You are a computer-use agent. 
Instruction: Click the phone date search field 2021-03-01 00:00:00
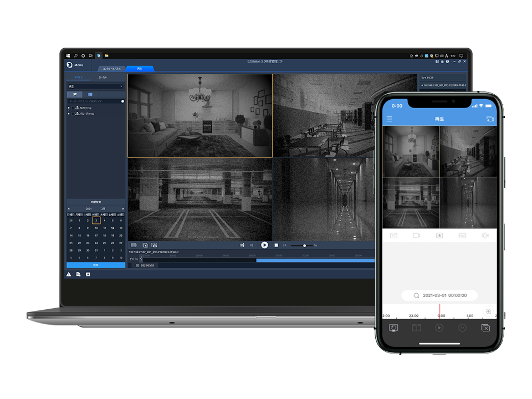(439, 295)
